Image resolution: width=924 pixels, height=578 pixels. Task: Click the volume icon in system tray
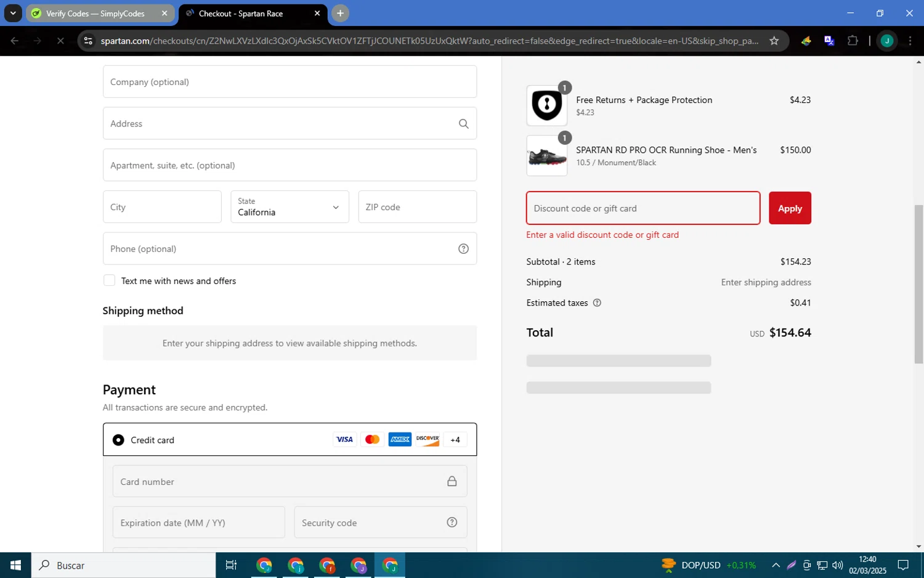837,565
